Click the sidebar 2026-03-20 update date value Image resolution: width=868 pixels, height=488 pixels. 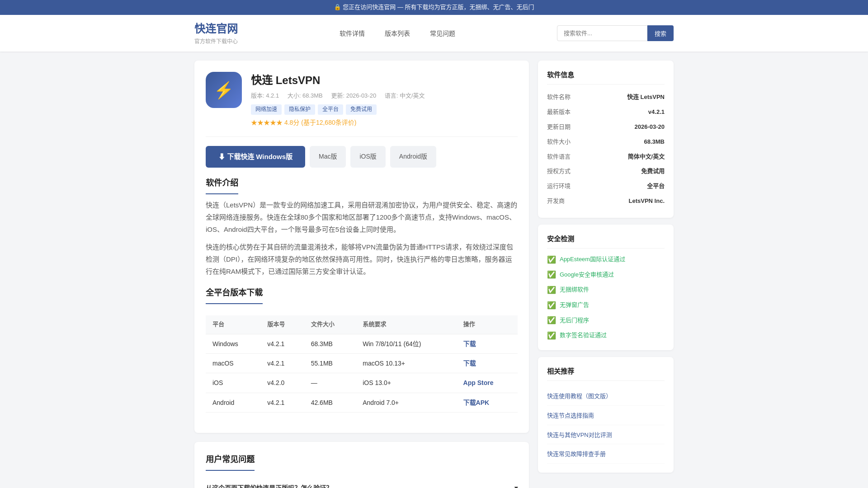(649, 127)
